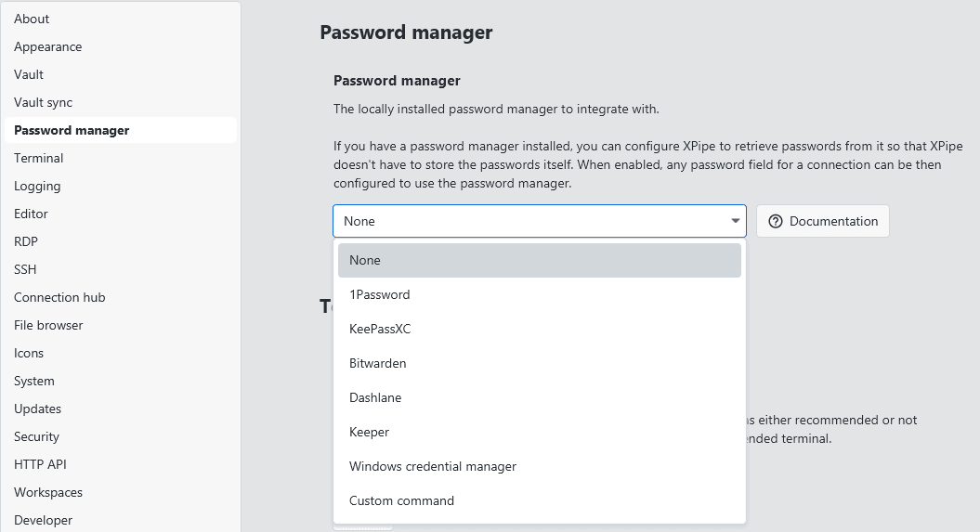This screenshot has width=980, height=532.
Task: Open the SSH settings section
Action: point(25,269)
